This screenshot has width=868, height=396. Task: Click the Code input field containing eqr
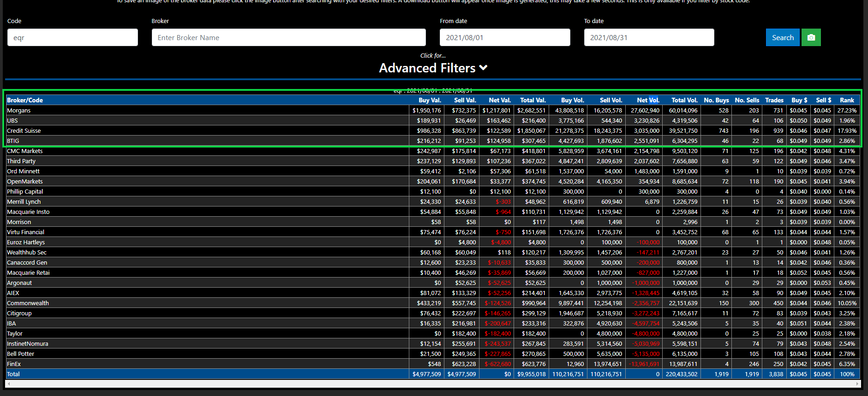(x=72, y=37)
